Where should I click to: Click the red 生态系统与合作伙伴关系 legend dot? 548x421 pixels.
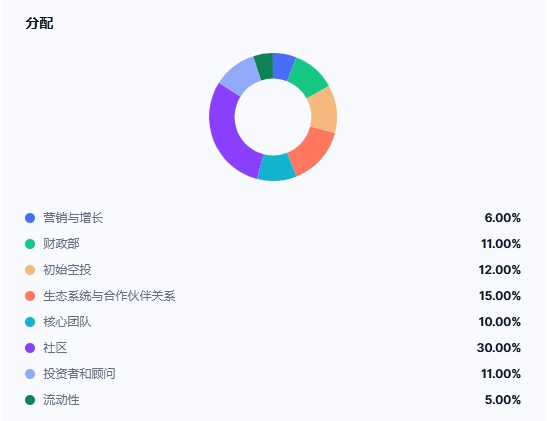[30, 296]
